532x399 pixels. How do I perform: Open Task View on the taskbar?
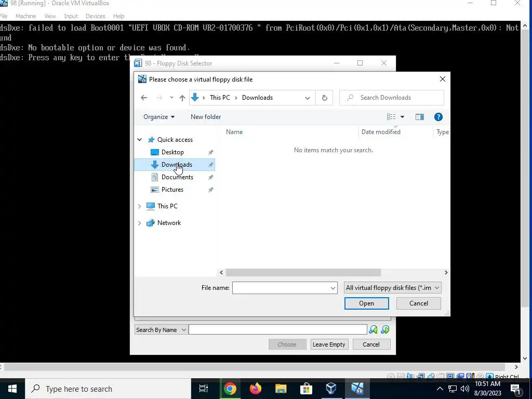click(204, 389)
